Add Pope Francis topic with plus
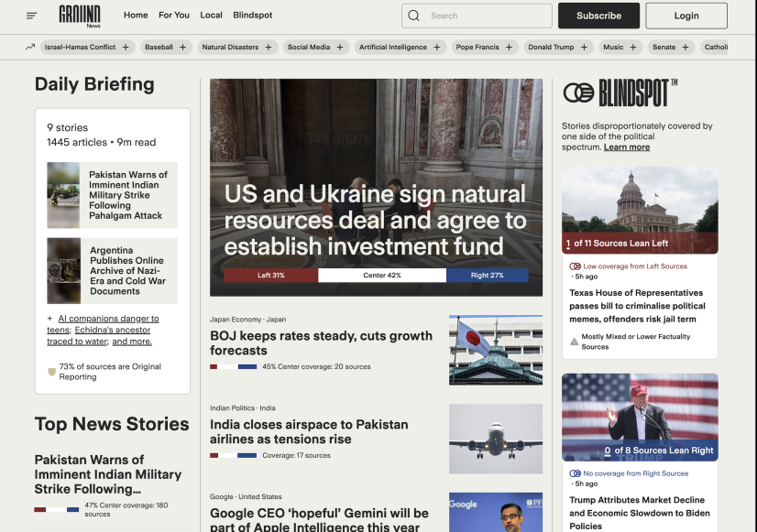The width and height of the screenshot is (757, 532). [x=509, y=48]
